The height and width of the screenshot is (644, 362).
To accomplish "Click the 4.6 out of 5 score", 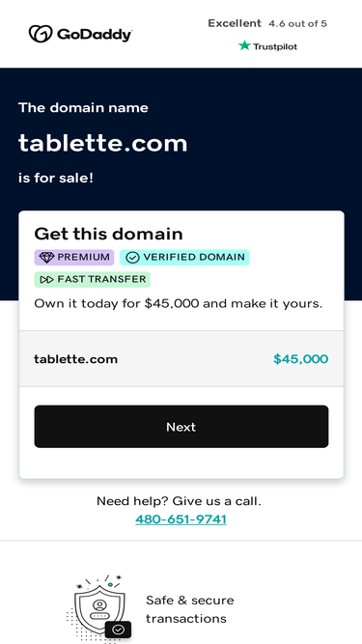I will 297,24.
